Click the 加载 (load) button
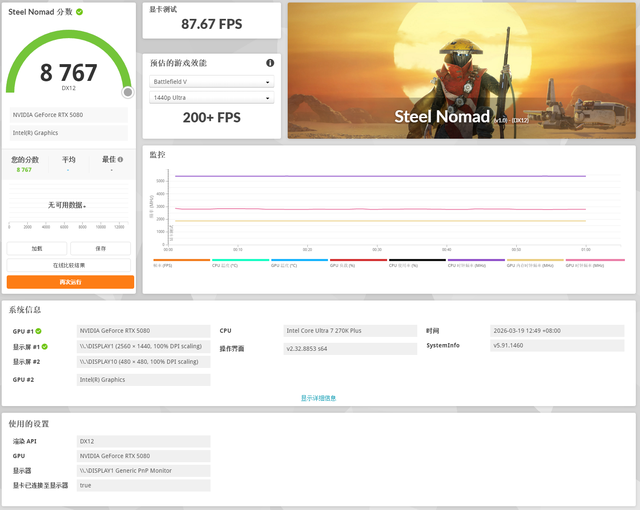This screenshot has height=510, width=640. 37,248
